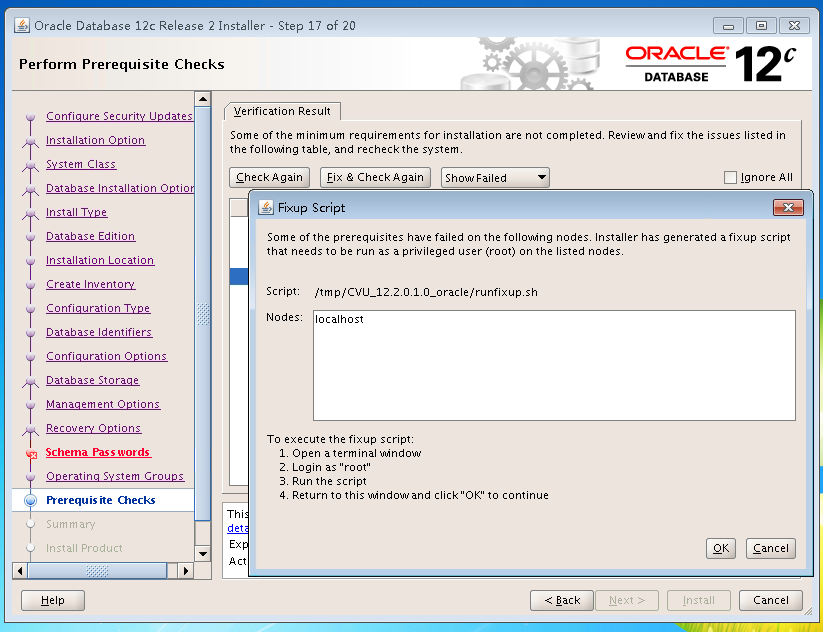Open the Create Inventory step
823x632 pixels.
(90, 284)
